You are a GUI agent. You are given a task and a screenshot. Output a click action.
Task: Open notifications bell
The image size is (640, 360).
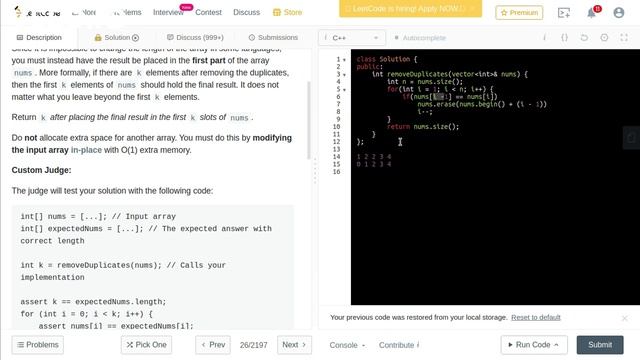[x=591, y=13]
